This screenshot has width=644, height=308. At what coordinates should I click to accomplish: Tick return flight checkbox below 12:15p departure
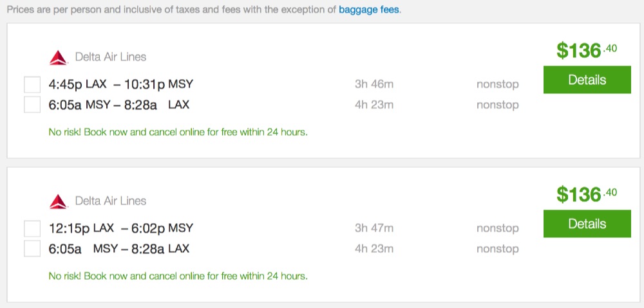tap(32, 249)
